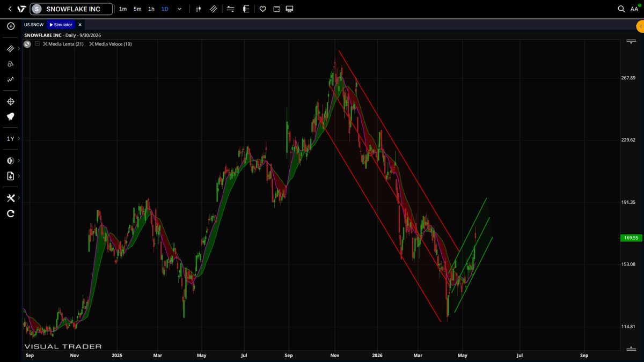Start the Simulator
644x362 pixels.
point(61,25)
